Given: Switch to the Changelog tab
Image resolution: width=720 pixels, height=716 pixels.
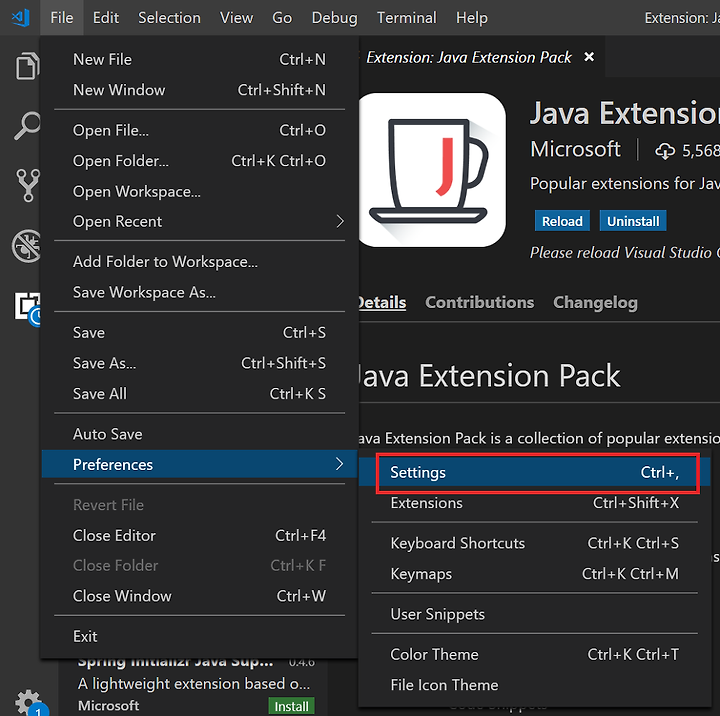Looking at the screenshot, I should point(595,303).
